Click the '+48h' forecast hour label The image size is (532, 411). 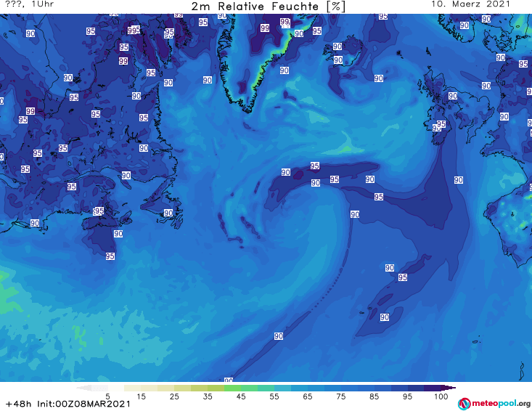pyautogui.click(x=19, y=404)
